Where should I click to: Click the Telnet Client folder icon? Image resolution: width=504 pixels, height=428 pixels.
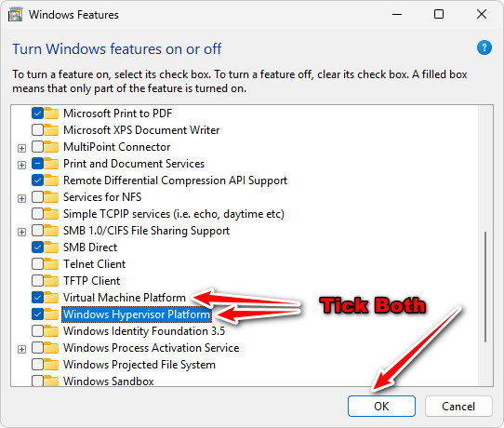coord(51,263)
